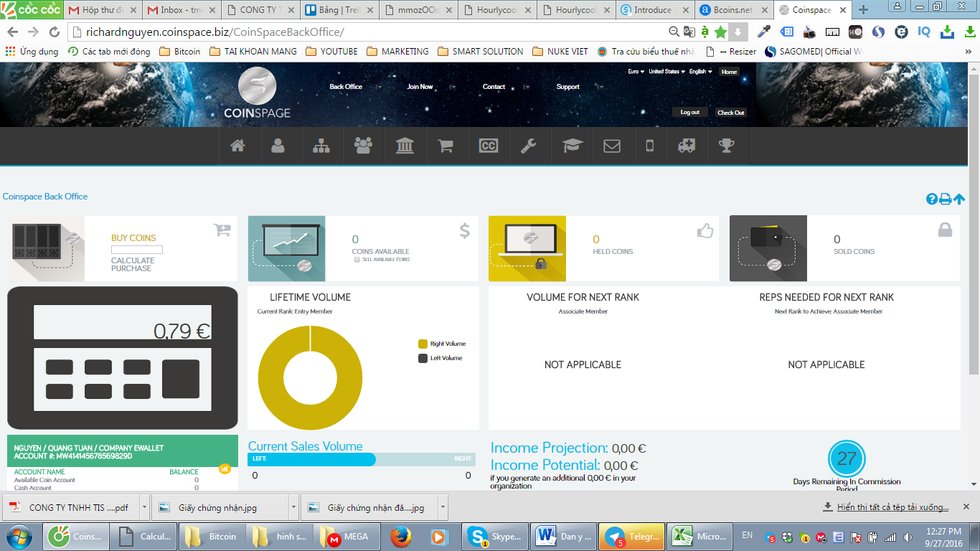
Task: Open the Firefox icon in the taskbar
Action: (401, 536)
